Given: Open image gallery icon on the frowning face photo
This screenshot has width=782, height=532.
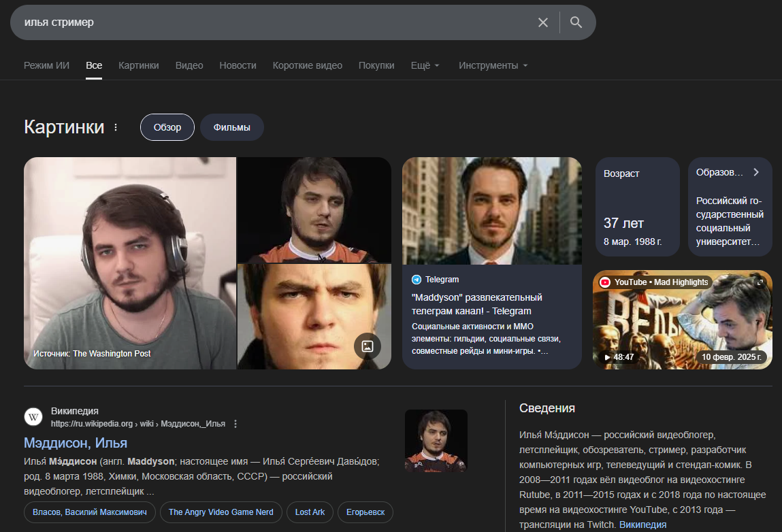Looking at the screenshot, I should point(367,346).
